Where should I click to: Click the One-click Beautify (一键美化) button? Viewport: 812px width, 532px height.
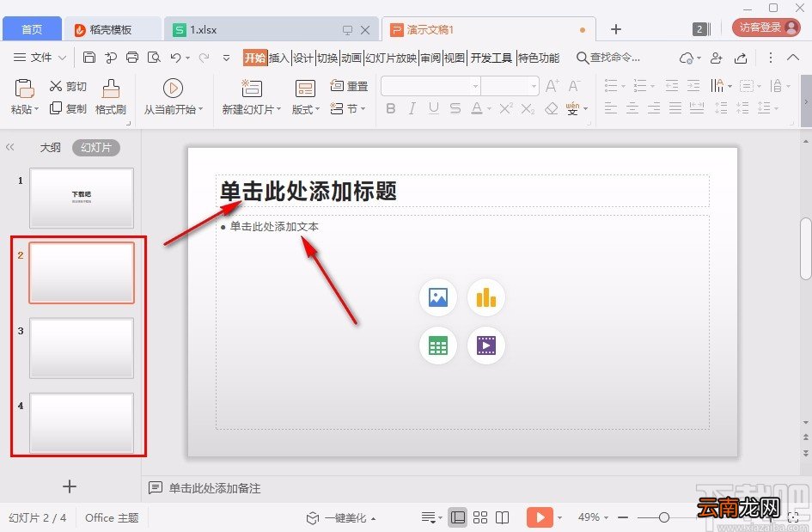tap(342, 517)
